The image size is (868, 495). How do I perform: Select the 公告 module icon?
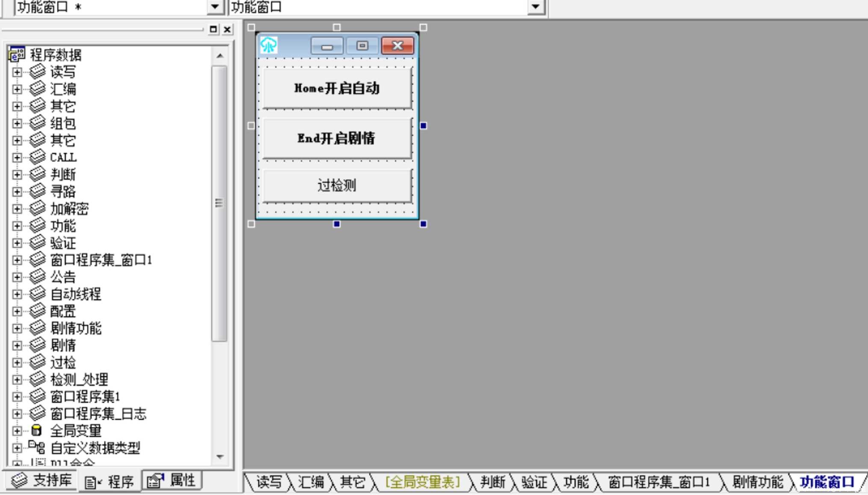(38, 277)
